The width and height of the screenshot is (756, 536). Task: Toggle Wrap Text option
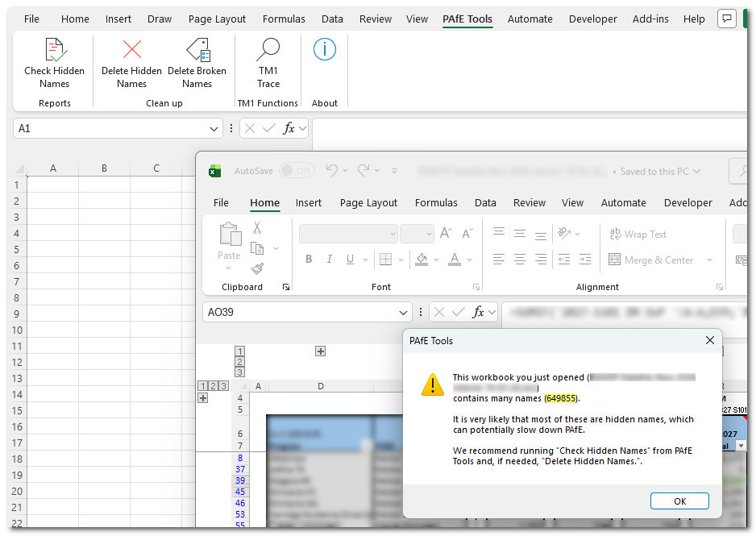638,235
